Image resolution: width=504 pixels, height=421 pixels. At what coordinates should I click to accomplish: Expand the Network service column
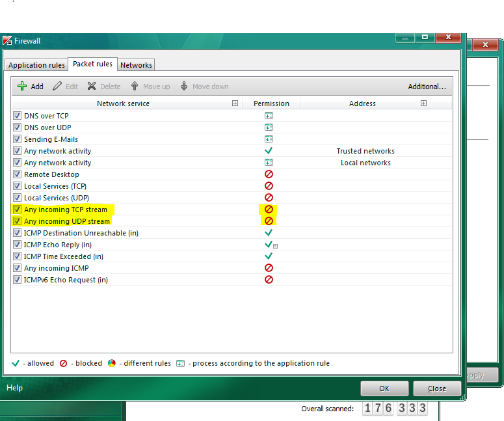(x=235, y=103)
